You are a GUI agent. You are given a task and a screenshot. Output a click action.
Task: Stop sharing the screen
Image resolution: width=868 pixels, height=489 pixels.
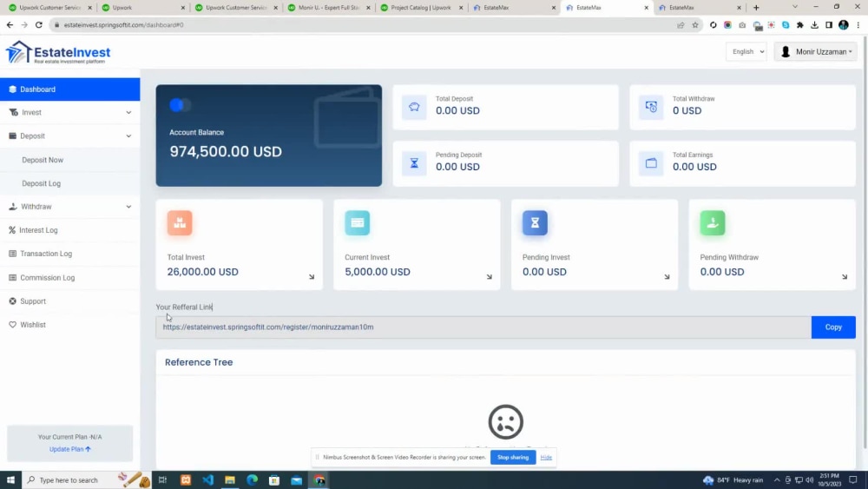click(513, 458)
